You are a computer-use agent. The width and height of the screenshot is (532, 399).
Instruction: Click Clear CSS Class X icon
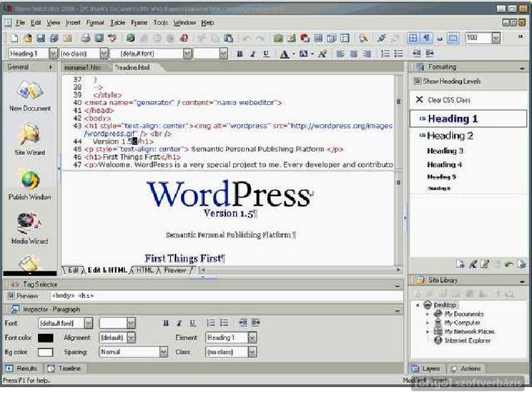click(x=420, y=99)
